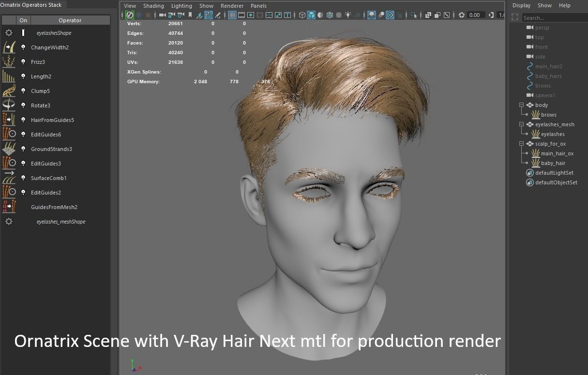Open the Lighting menu in viewport
This screenshot has height=375, width=588.
click(181, 6)
